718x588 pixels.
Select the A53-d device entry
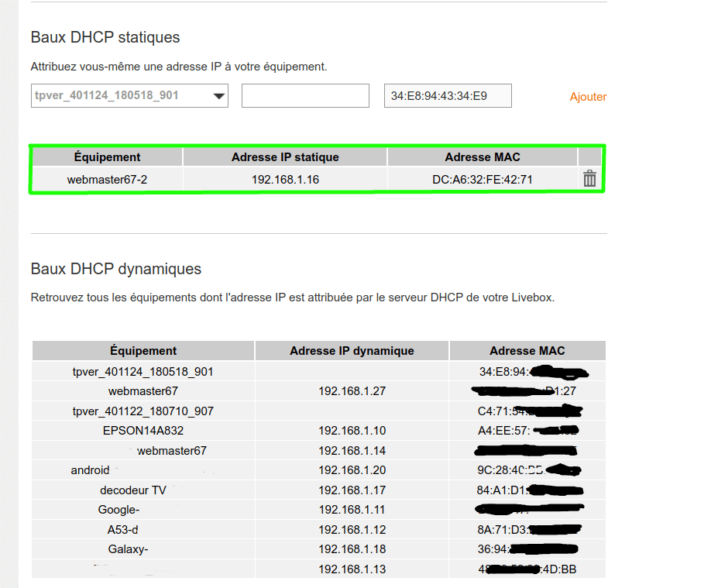tap(122, 530)
